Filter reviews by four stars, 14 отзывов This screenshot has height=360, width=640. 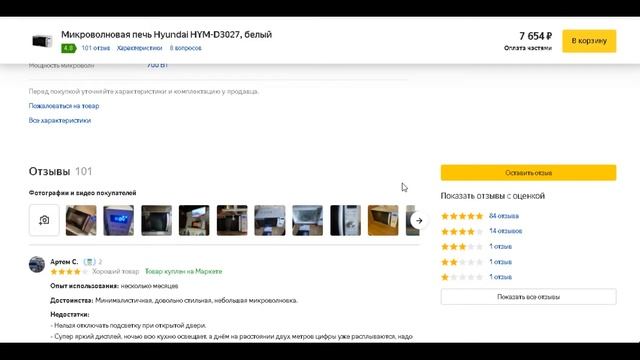[x=505, y=231]
